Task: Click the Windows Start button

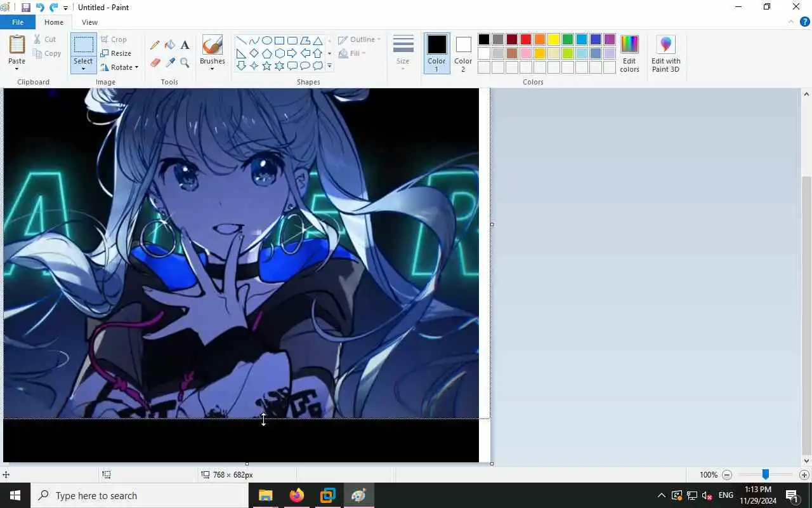Action: (x=15, y=495)
